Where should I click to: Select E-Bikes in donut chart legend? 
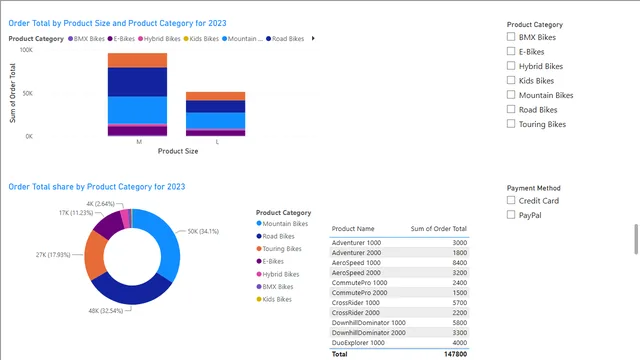pos(270,261)
